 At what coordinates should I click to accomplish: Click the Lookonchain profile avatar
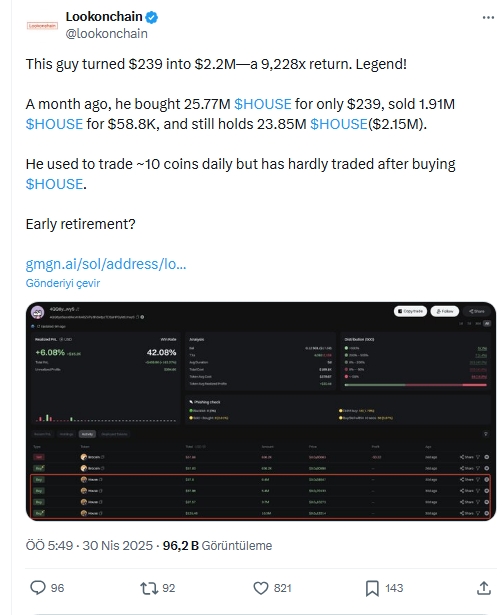point(42,25)
